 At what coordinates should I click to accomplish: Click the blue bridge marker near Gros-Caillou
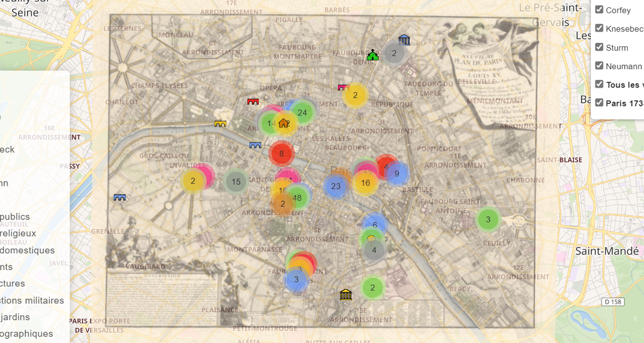coord(255,145)
